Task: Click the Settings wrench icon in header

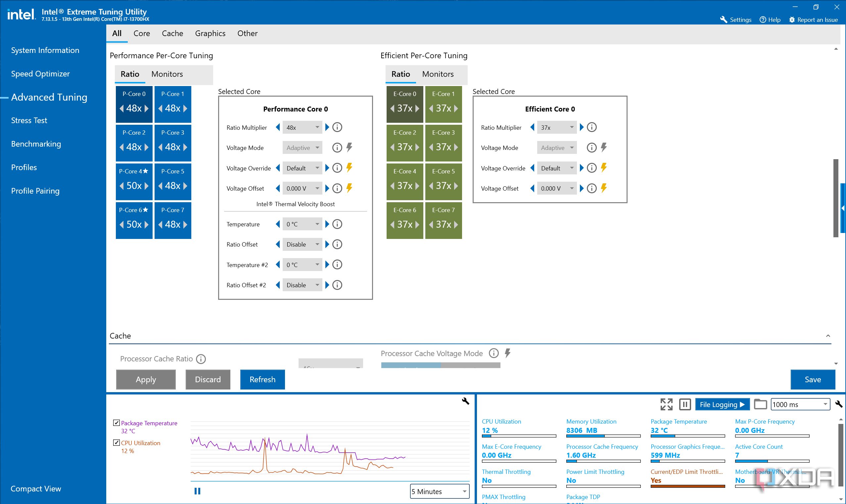Action: 724,20
